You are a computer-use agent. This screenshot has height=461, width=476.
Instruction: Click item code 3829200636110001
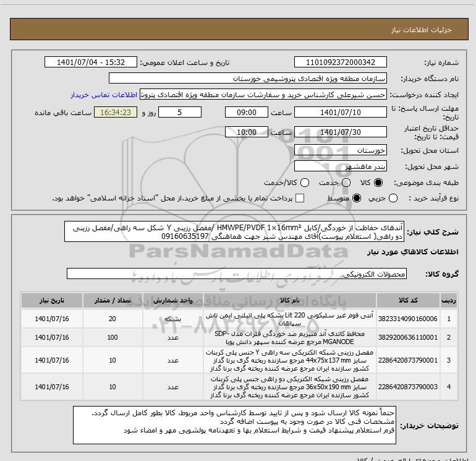408,337
